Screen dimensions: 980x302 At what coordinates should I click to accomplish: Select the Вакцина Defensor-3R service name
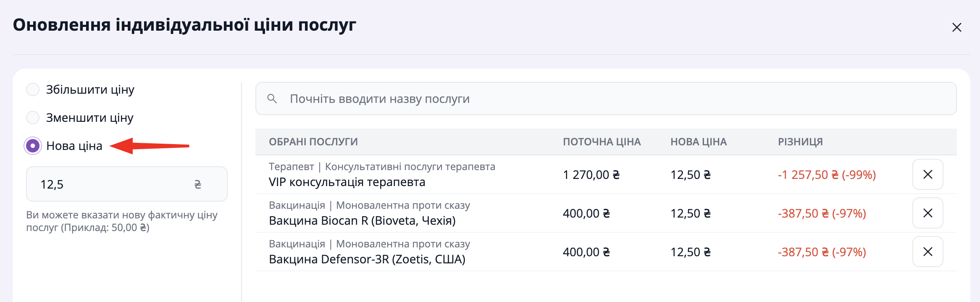coord(367,260)
